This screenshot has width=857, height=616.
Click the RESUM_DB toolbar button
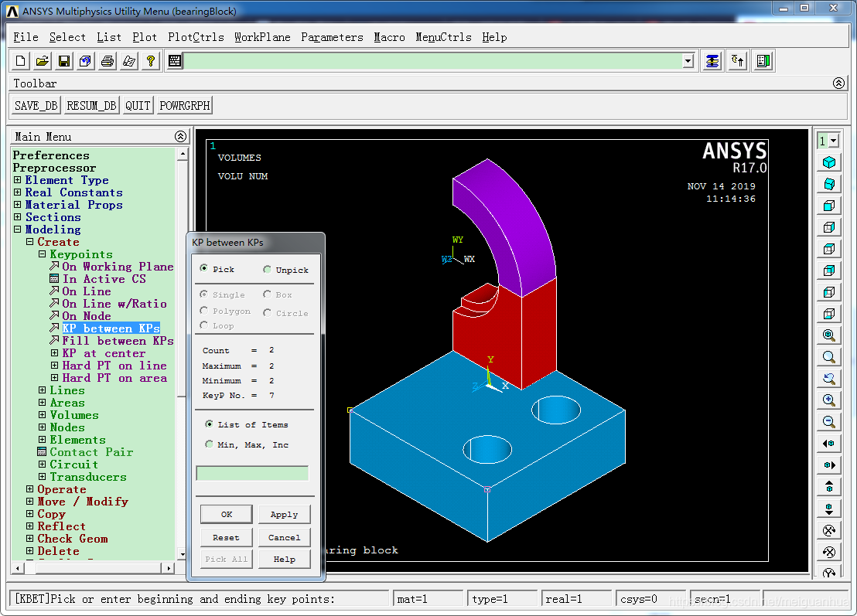pyautogui.click(x=91, y=105)
